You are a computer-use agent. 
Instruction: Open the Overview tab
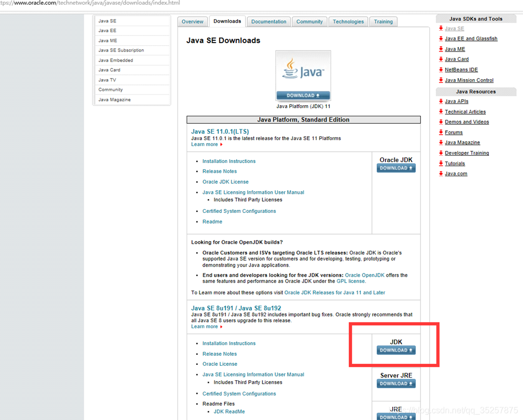tap(192, 22)
